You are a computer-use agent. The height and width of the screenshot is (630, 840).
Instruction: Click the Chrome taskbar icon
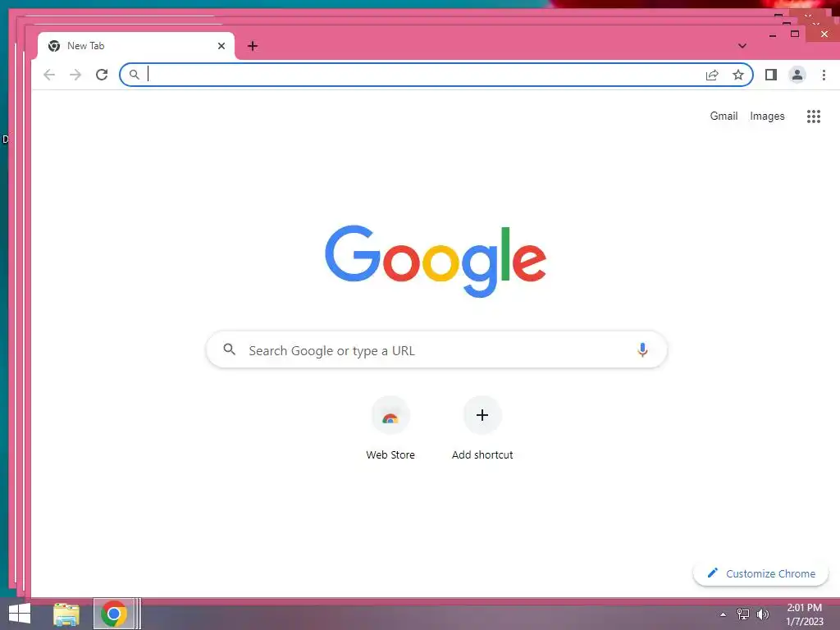pyautogui.click(x=113, y=614)
